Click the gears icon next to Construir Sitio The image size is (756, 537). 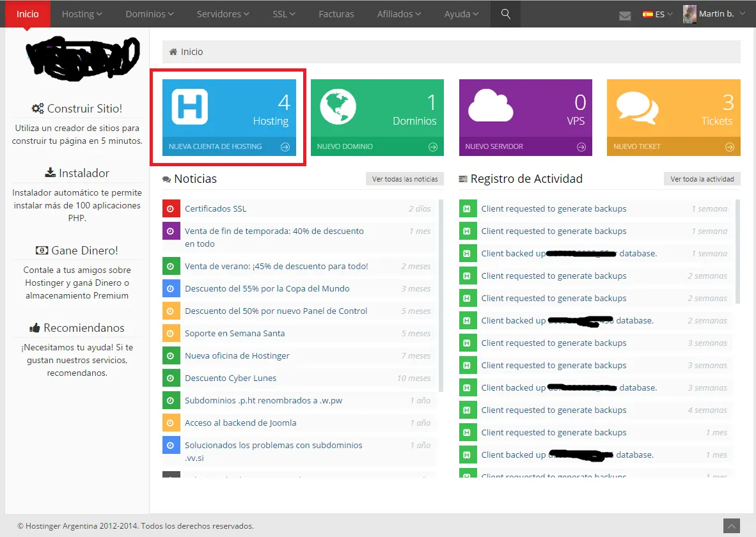(x=38, y=109)
